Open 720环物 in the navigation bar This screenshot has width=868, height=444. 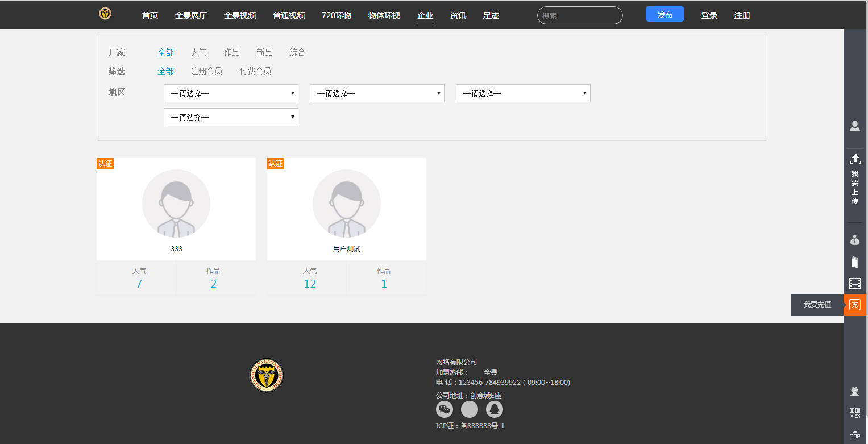click(337, 15)
